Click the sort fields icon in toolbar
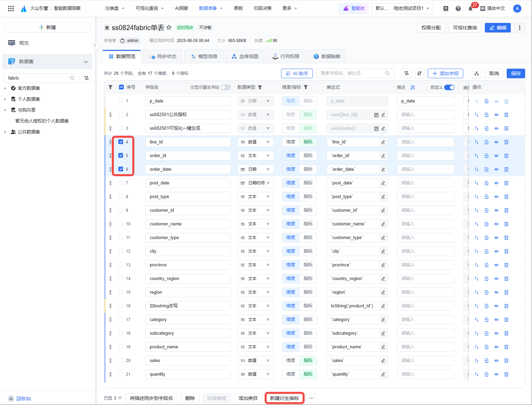 tap(420, 73)
